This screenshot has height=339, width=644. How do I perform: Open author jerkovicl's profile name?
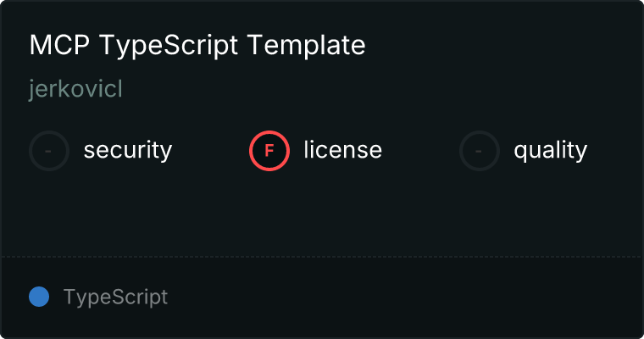pyautogui.click(x=75, y=90)
